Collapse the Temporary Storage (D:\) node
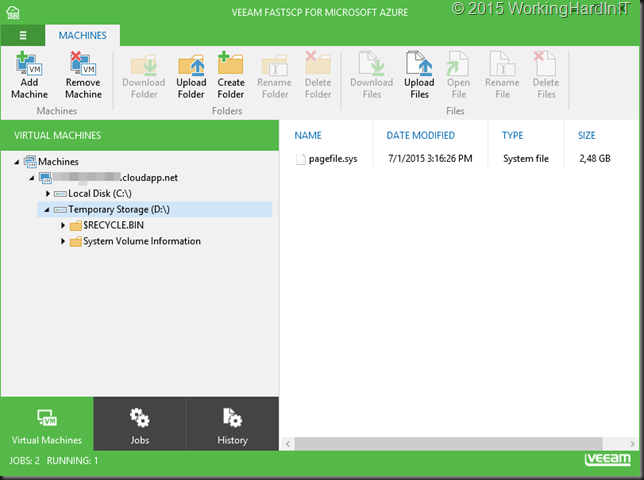This screenshot has height=480, width=644. coord(47,210)
